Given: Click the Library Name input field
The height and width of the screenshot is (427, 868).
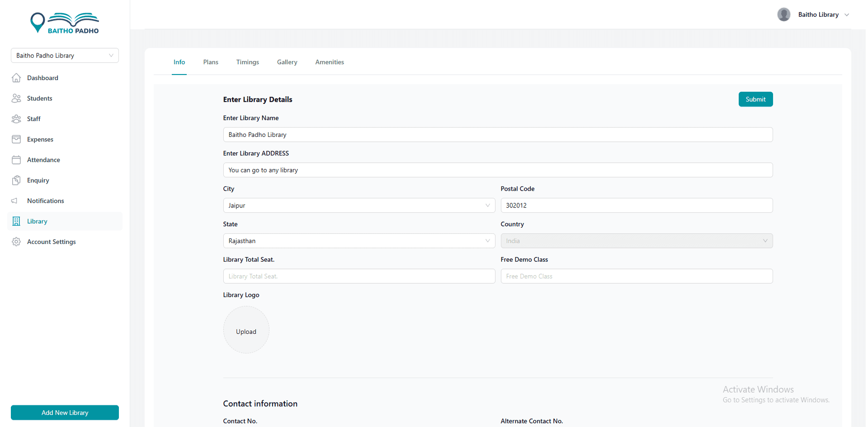Looking at the screenshot, I should (498, 135).
